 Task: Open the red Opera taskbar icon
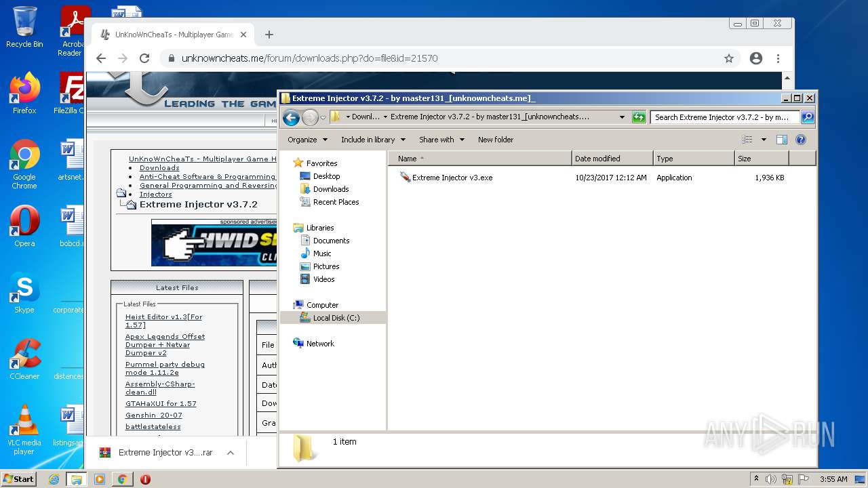[x=145, y=479]
